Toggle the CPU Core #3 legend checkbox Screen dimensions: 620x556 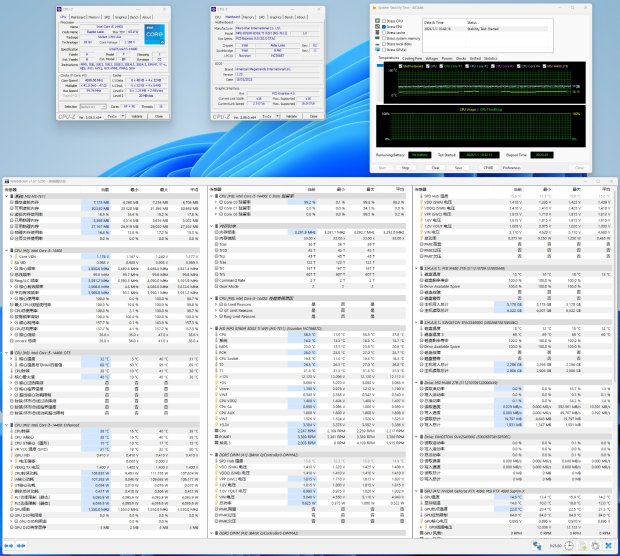tap(493, 66)
